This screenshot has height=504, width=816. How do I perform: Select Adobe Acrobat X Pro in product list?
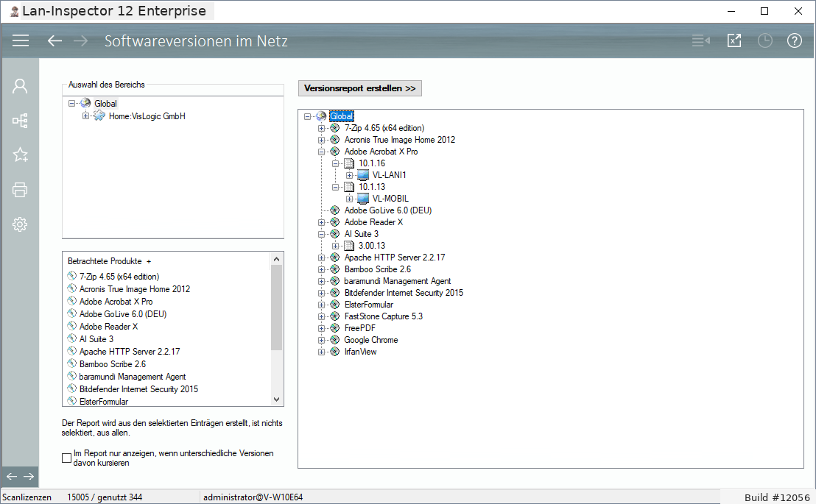point(116,302)
